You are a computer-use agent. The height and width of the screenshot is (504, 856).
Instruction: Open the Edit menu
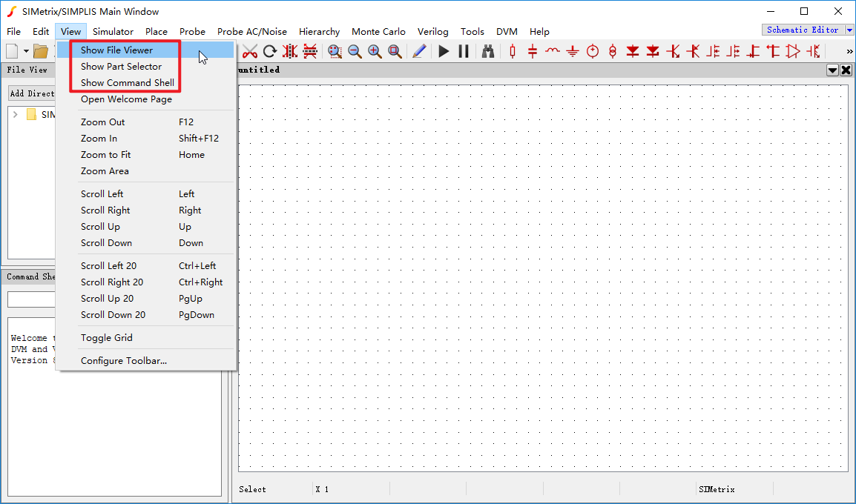point(41,32)
